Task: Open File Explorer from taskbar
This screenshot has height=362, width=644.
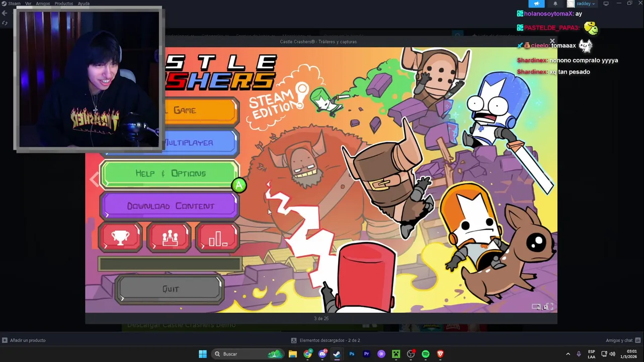Action: 292,354
